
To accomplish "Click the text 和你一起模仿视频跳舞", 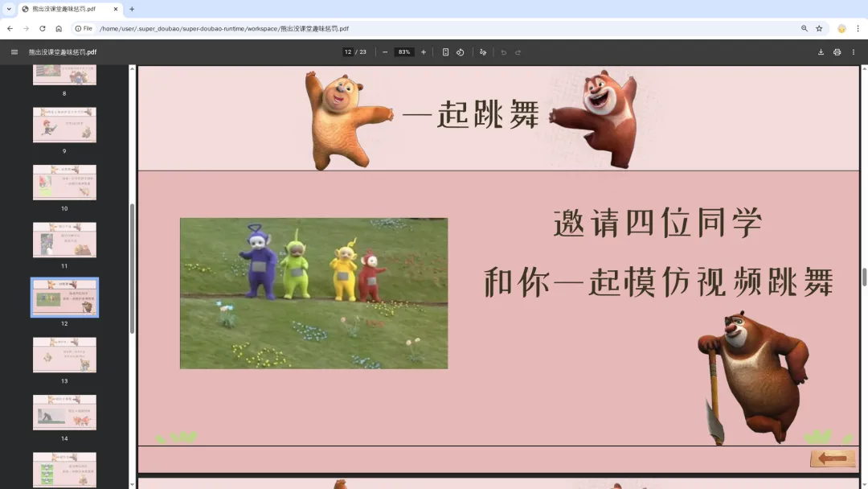I will coord(659,281).
